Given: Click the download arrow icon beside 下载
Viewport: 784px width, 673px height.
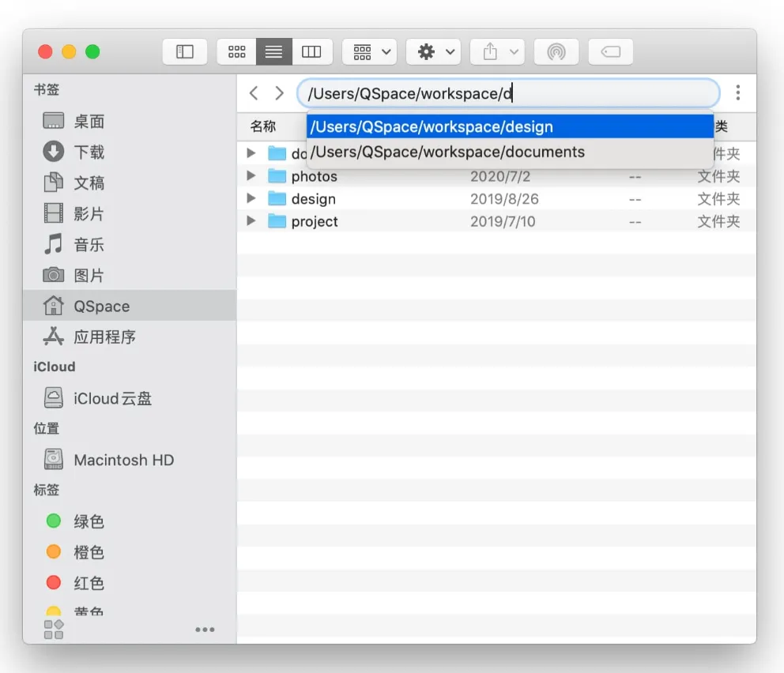Looking at the screenshot, I should [x=54, y=152].
